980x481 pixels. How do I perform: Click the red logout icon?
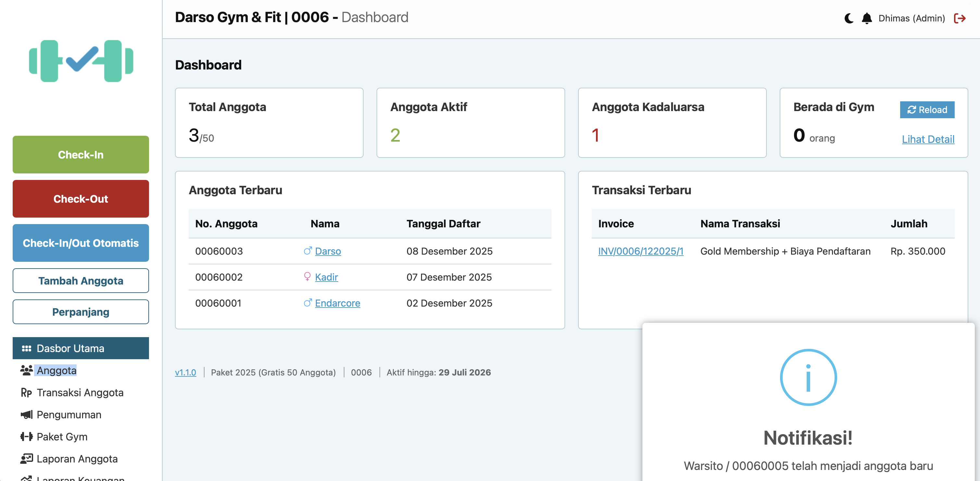coord(960,18)
